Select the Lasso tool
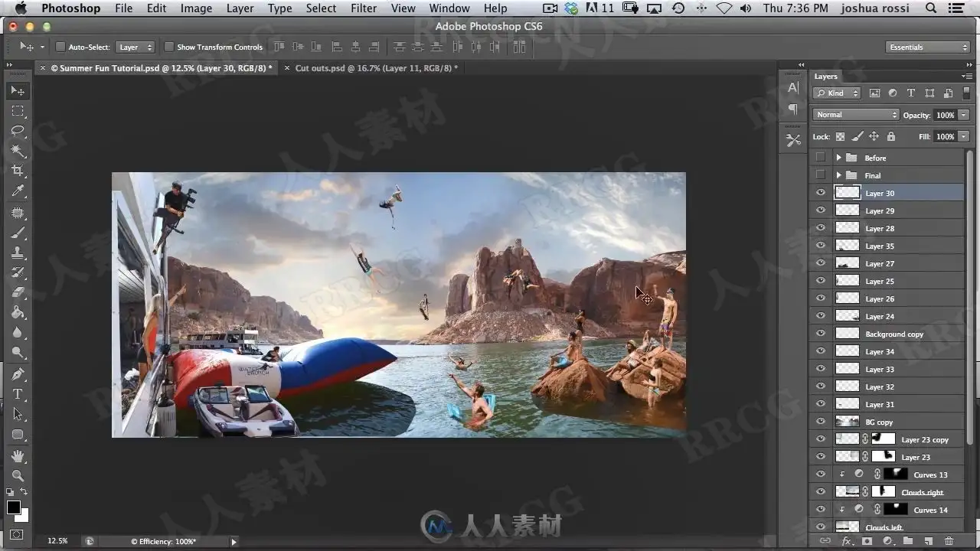 tap(18, 131)
